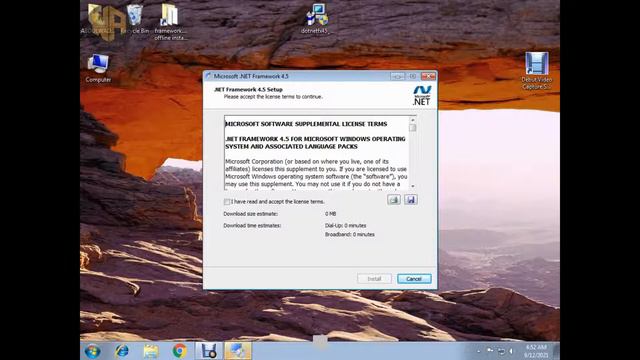
Task: Click the license text scrollbar thumb
Action: 413,128
